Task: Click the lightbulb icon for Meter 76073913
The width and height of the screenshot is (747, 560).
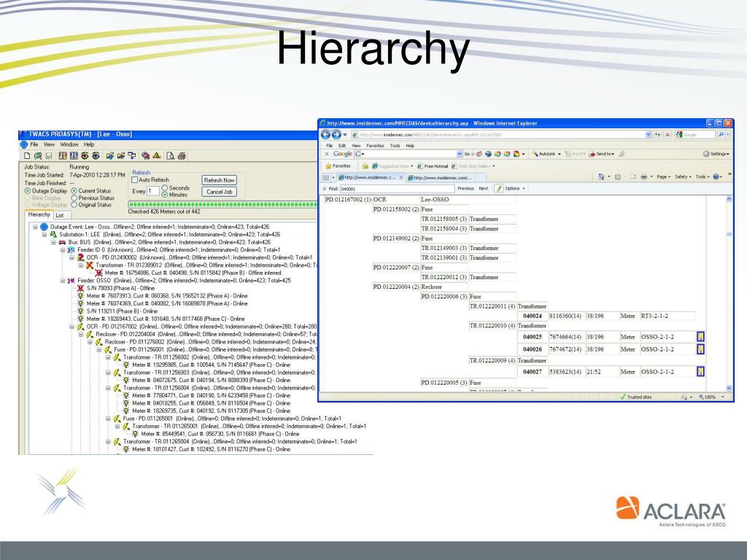Action: point(80,296)
